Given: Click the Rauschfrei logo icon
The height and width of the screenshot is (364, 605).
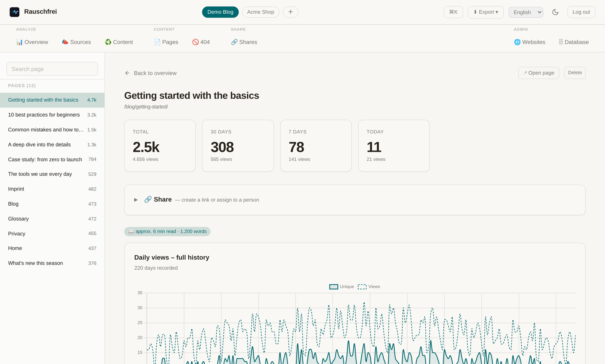Looking at the screenshot, I should click(15, 12).
